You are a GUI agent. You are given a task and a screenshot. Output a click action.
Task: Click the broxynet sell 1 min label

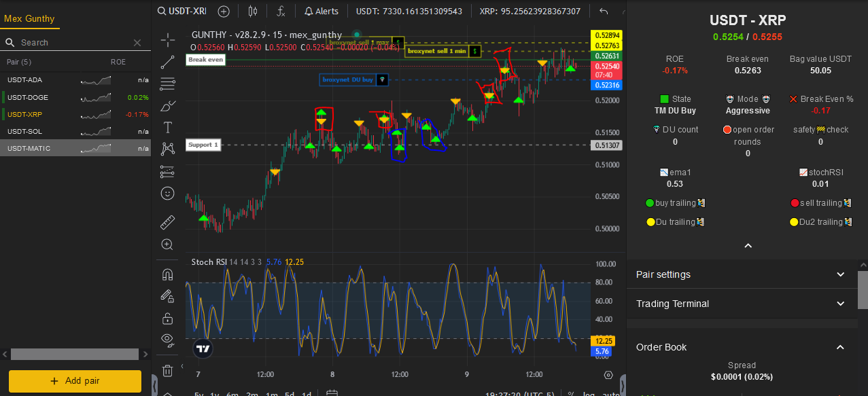tap(443, 51)
